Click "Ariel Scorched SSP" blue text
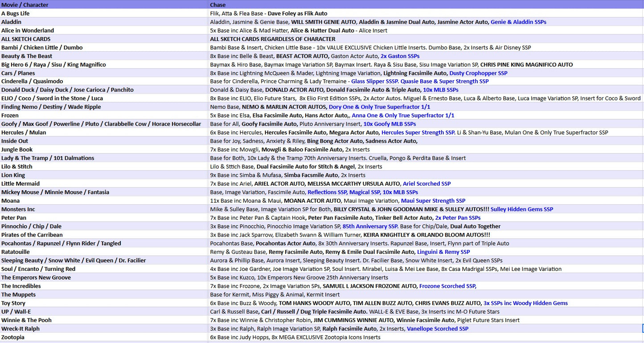 pyautogui.click(x=427, y=184)
